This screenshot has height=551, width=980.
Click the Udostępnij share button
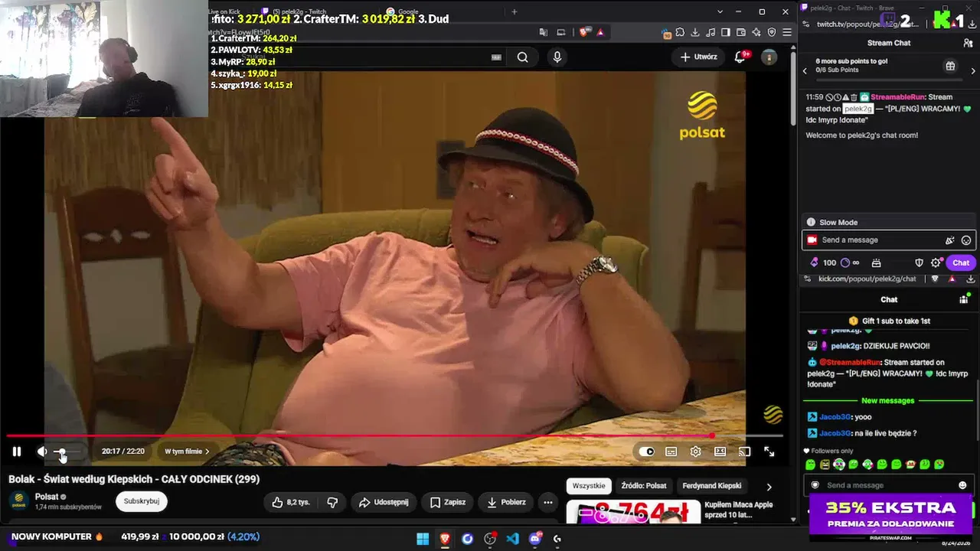point(384,502)
